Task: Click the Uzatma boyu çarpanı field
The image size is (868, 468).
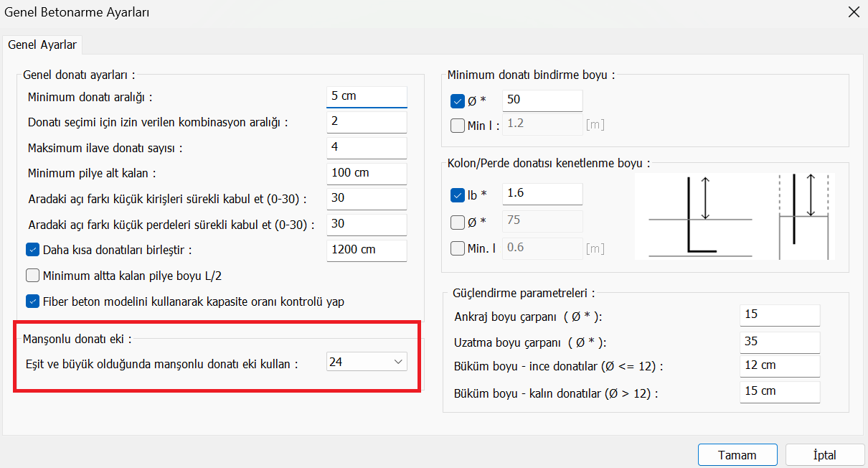Action: 779,341
